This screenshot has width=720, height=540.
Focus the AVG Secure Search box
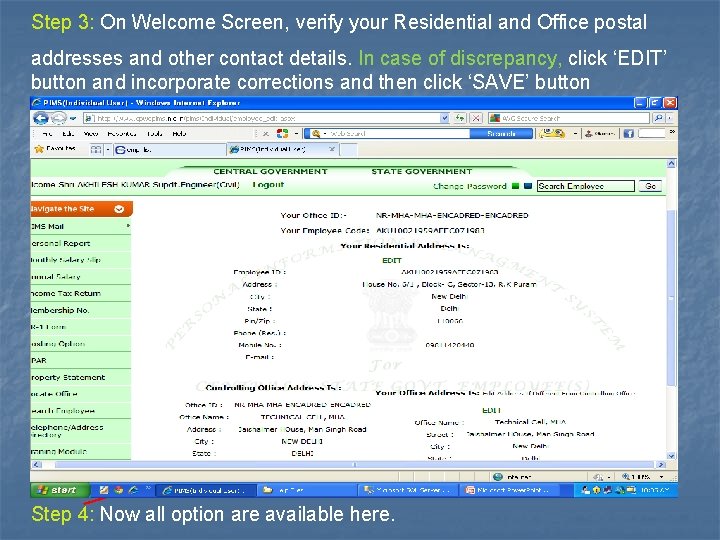pyautogui.click(x=568, y=118)
